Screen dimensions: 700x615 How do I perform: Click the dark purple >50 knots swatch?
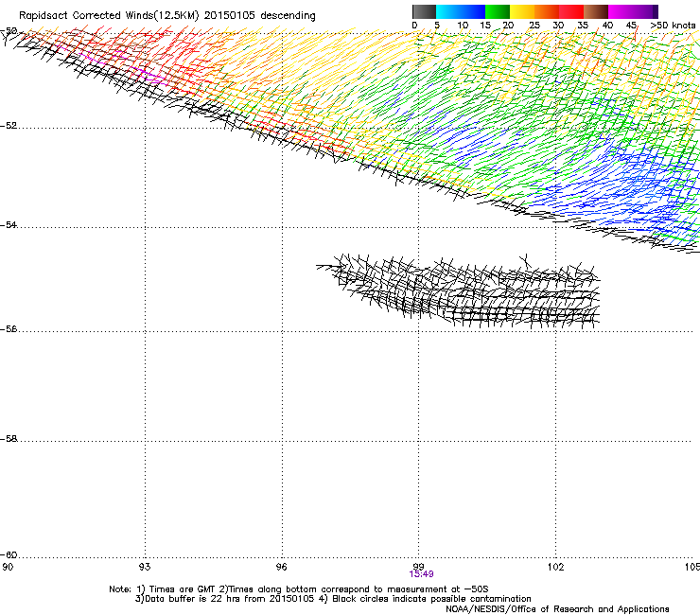[x=656, y=11]
